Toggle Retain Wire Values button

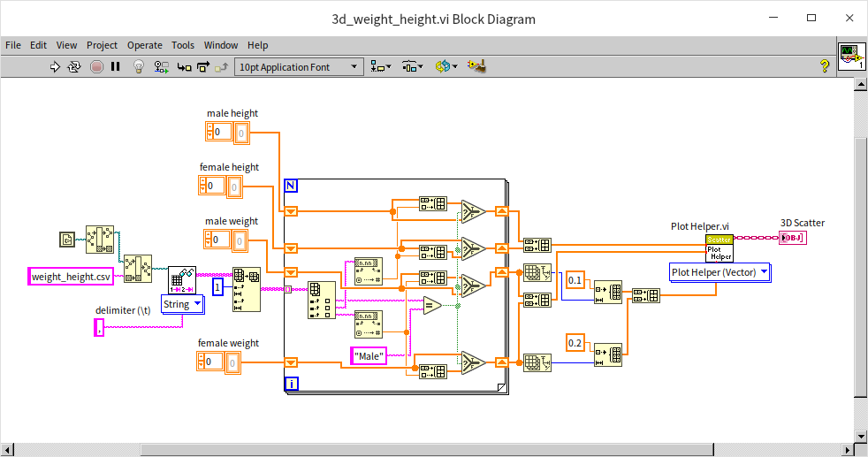click(161, 66)
